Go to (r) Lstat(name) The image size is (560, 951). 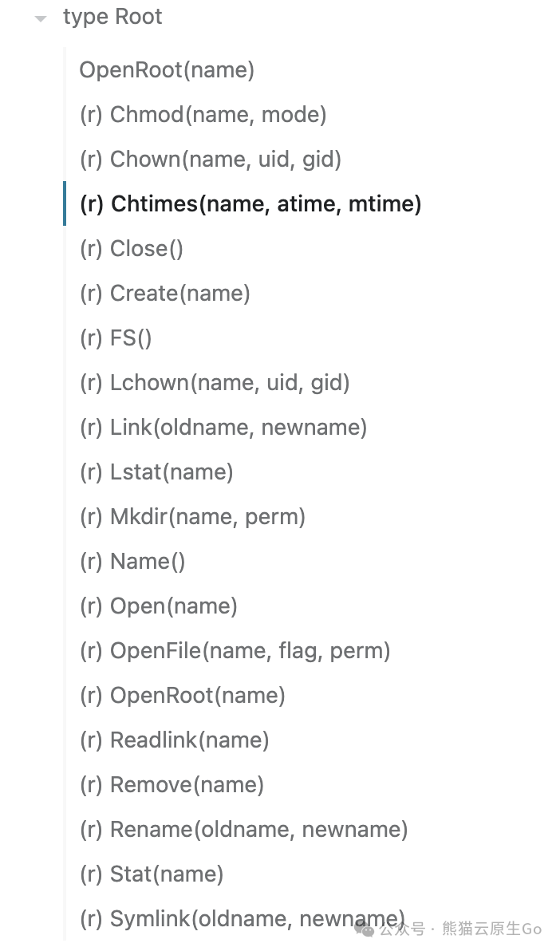tap(156, 472)
